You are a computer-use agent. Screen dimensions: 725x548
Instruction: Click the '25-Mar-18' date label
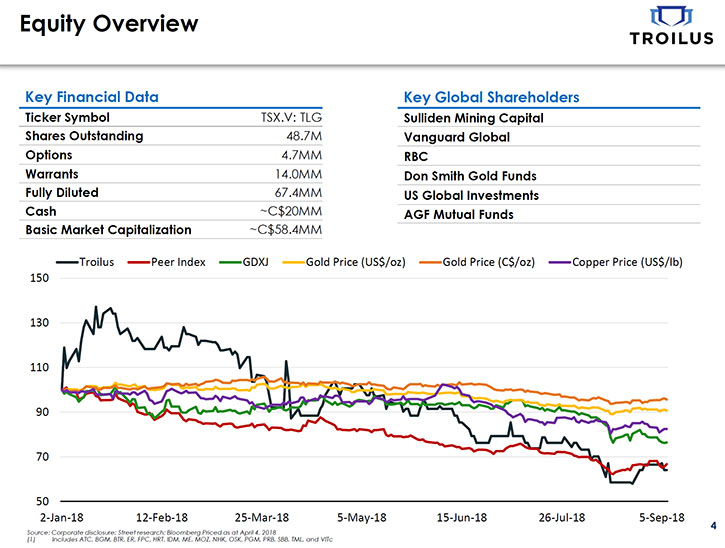pos(262,517)
